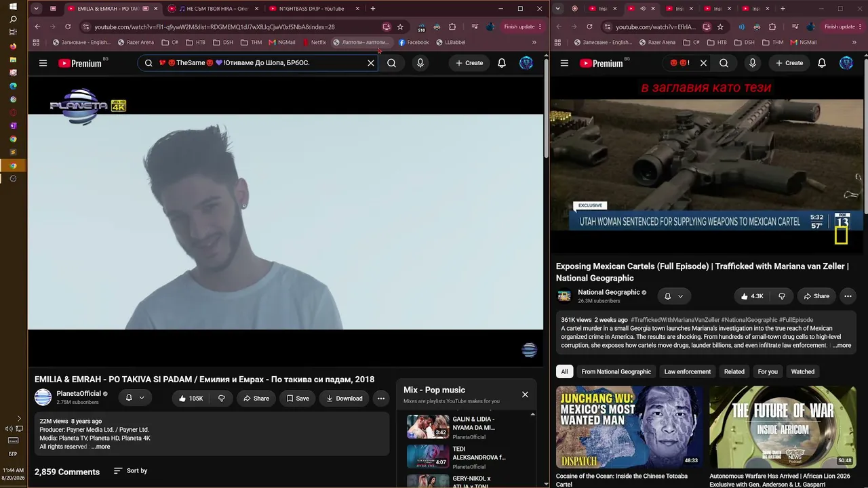Select the For you filter chip
The width and height of the screenshot is (868, 488).
[x=768, y=371]
